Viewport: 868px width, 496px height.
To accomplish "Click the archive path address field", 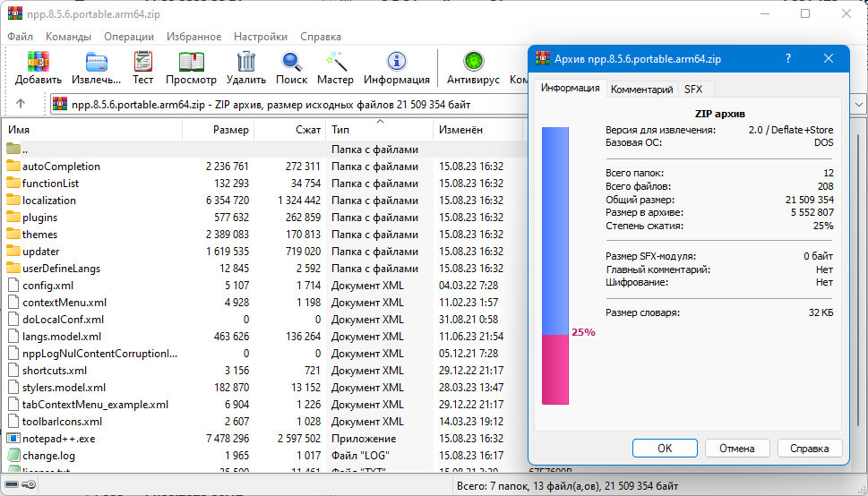I will pos(288,104).
